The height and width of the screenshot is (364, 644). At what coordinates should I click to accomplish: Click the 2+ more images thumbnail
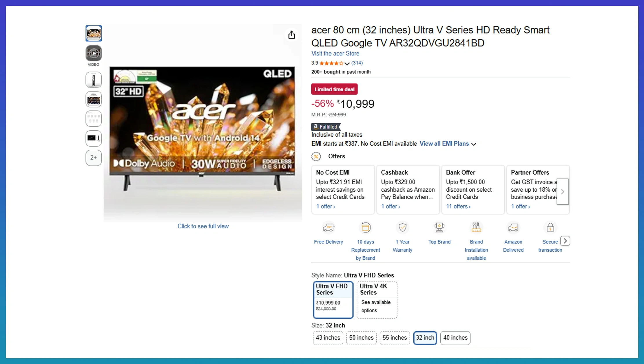(x=94, y=158)
